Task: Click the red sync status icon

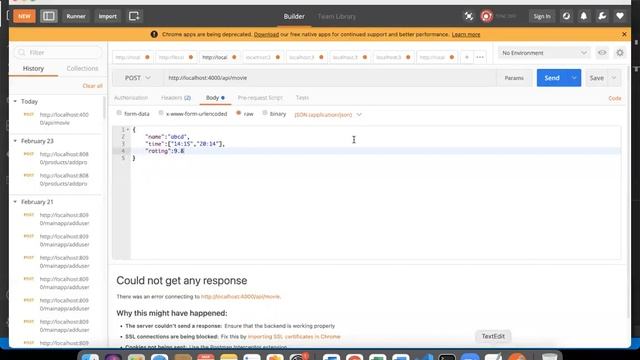Action: coord(486,16)
